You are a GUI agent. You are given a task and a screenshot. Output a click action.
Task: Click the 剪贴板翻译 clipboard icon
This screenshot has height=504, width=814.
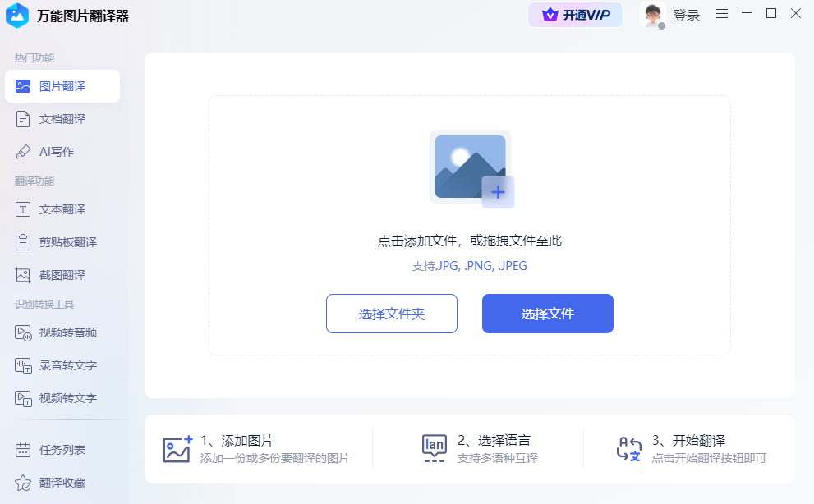click(x=23, y=242)
